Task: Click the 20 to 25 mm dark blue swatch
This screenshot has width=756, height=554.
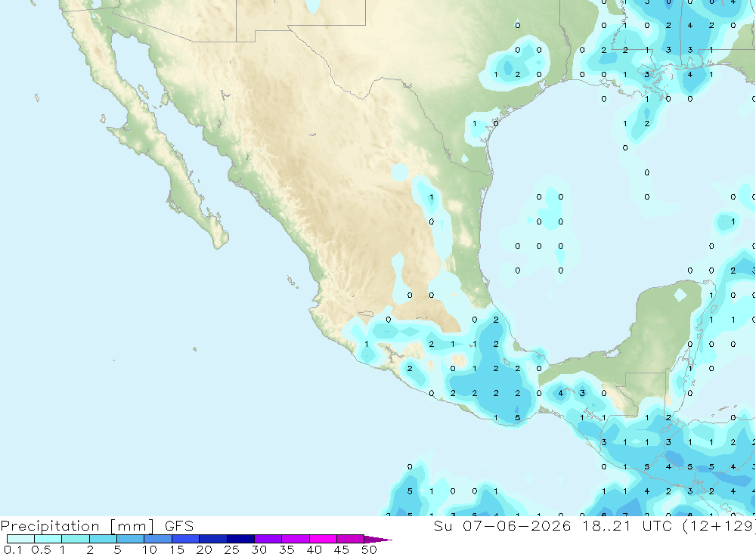Action: 213,539
